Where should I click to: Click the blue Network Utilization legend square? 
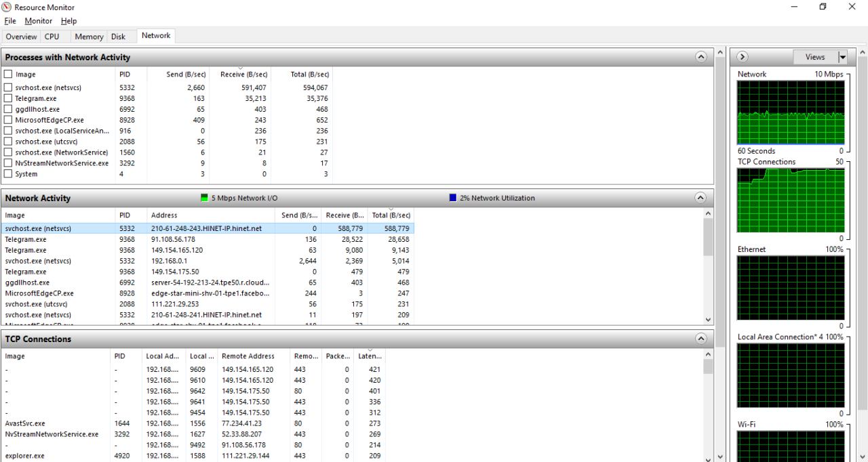453,198
